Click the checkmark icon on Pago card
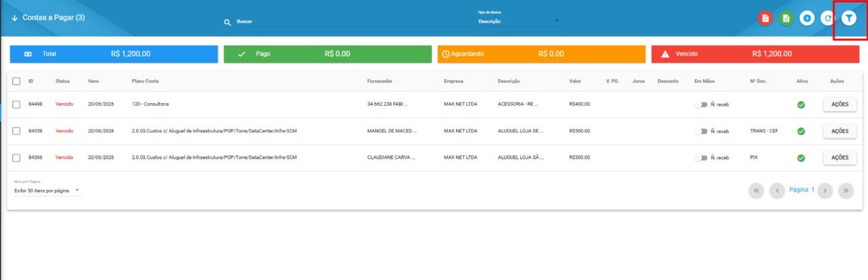 [241, 54]
